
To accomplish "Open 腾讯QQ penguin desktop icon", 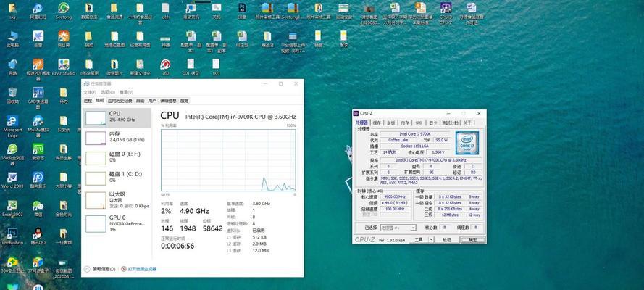I will pyautogui.click(x=38, y=236).
